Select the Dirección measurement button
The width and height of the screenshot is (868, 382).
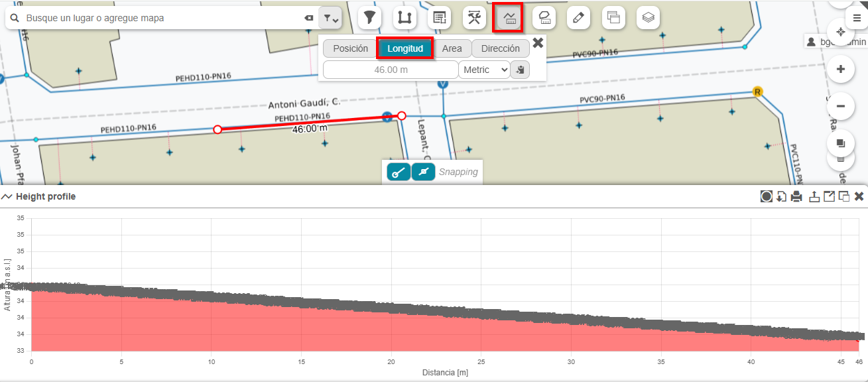[x=501, y=48]
